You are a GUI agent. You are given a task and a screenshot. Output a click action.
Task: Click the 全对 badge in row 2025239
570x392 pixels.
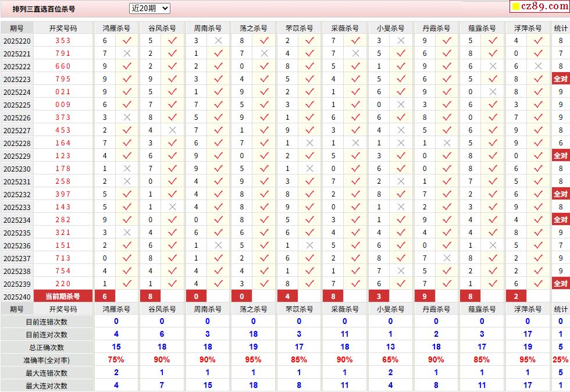tap(560, 284)
